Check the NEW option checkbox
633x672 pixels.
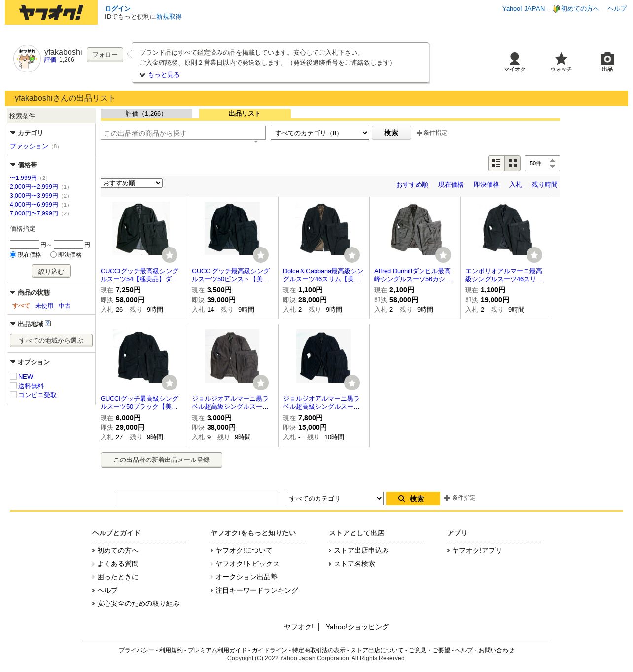[x=13, y=376]
